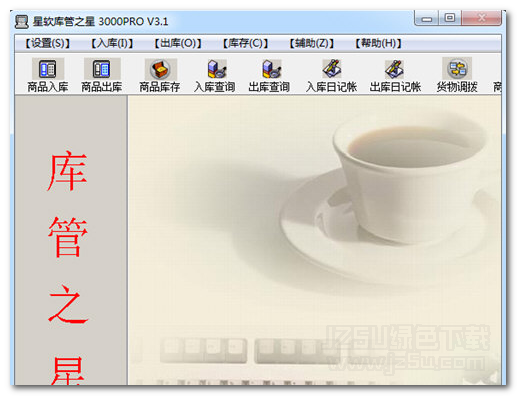517x396 pixels.
Task: Open the 【入库(I)】 menu
Action: (112, 43)
